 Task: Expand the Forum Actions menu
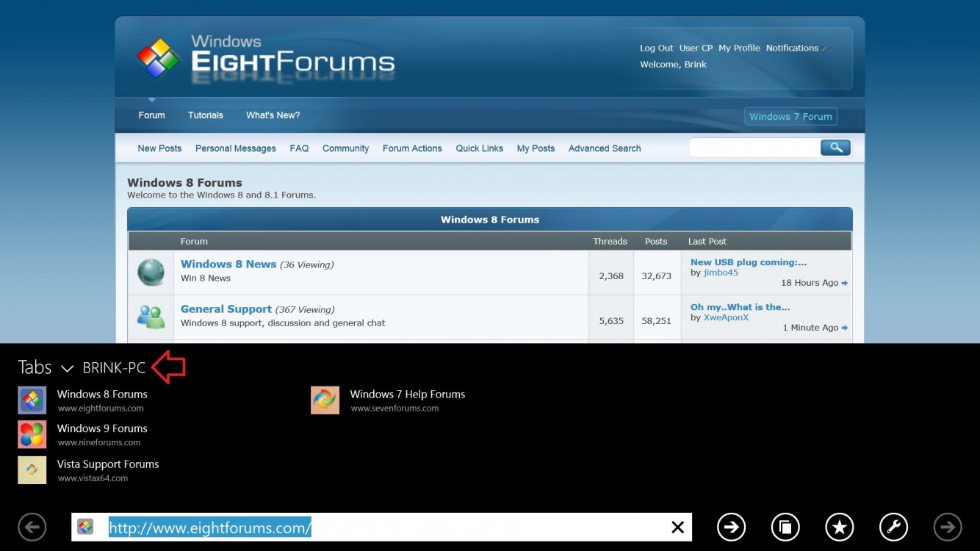[x=412, y=148]
